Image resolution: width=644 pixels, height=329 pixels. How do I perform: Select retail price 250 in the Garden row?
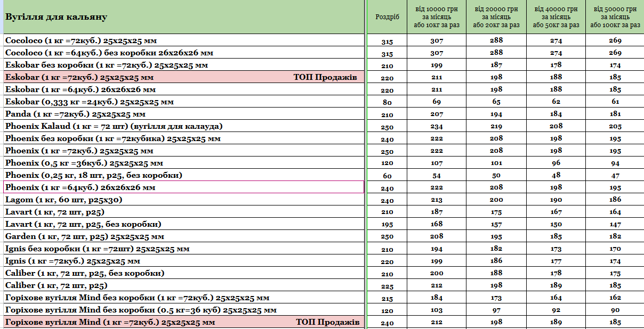click(x=387, y=237)
